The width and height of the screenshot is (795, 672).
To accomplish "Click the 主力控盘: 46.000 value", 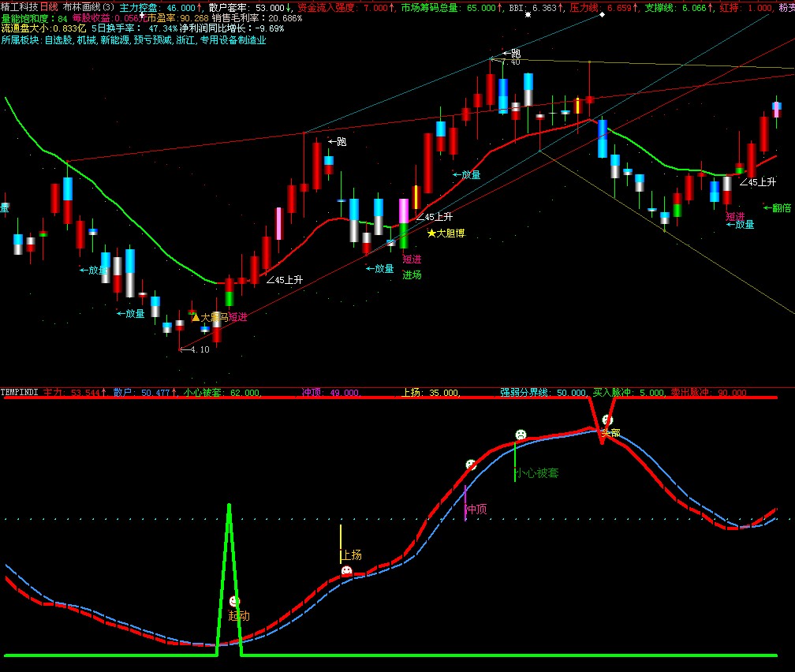I will [161, 8].
